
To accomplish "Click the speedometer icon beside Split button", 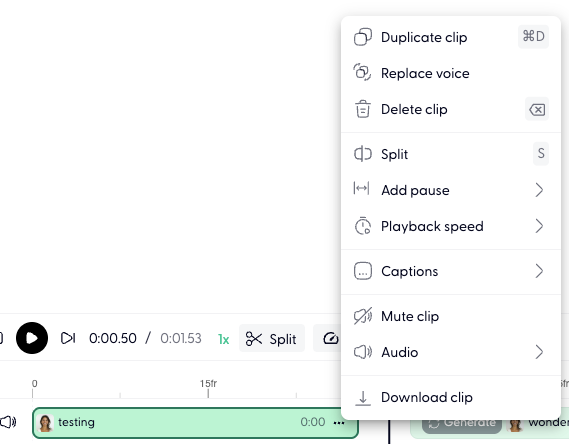I will point(331,338).
